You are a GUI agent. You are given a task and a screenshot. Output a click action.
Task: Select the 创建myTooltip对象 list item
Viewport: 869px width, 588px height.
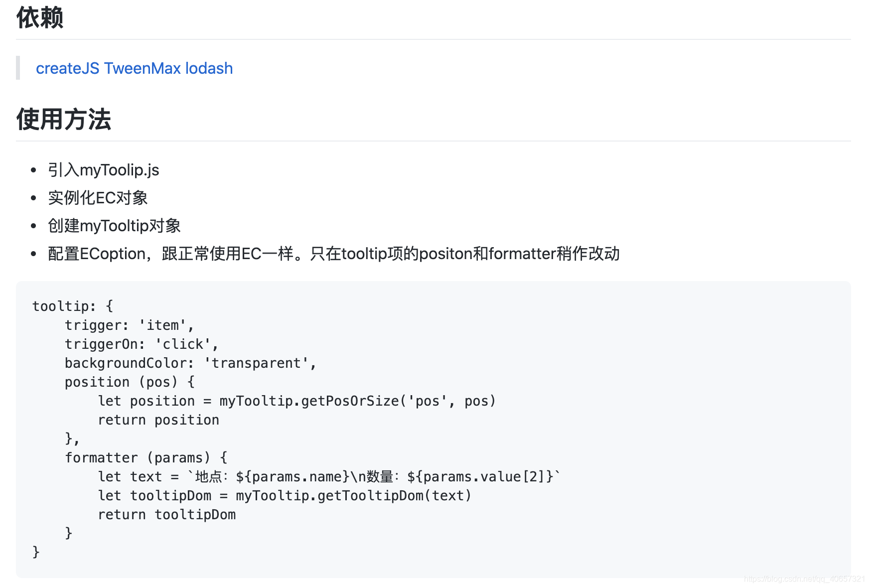click(x=114, y=226)
